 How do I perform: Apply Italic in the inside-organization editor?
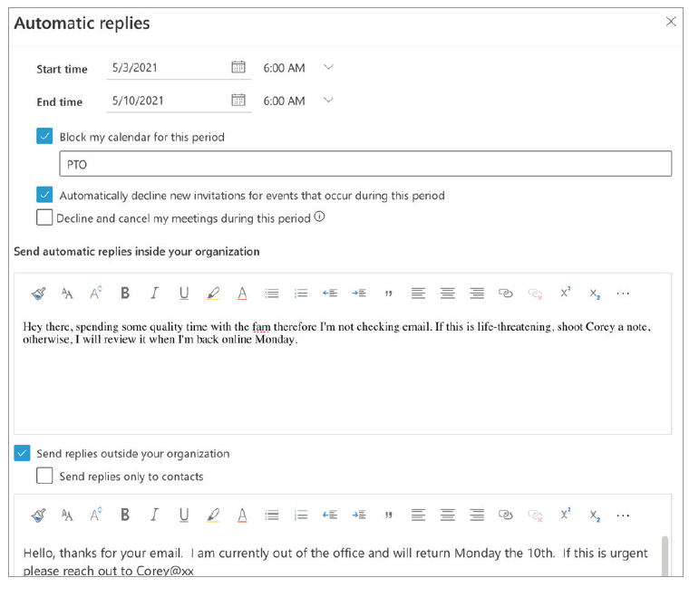(x=154, y=294)
